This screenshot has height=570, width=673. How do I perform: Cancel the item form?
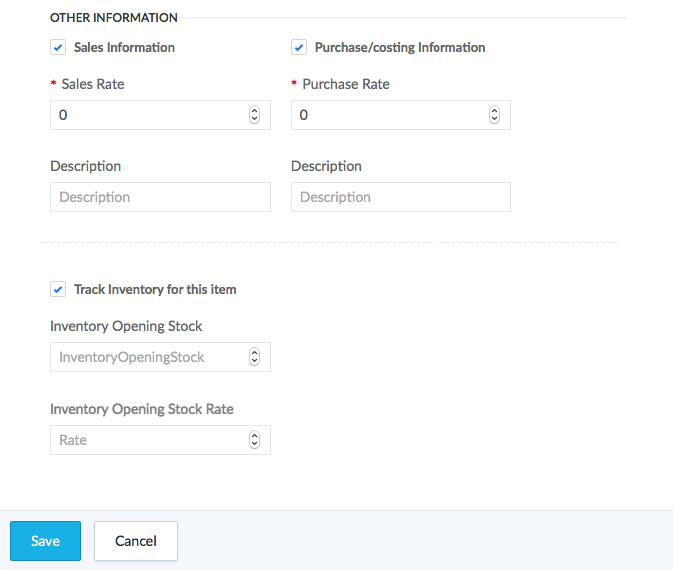pos(136,541)
